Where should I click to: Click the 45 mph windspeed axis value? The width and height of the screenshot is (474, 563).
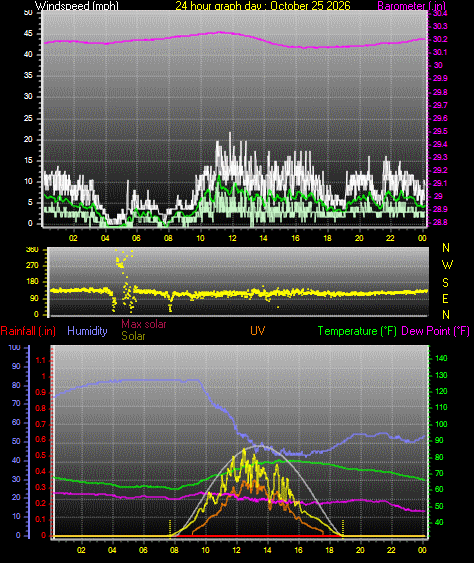tap(28, 33)
